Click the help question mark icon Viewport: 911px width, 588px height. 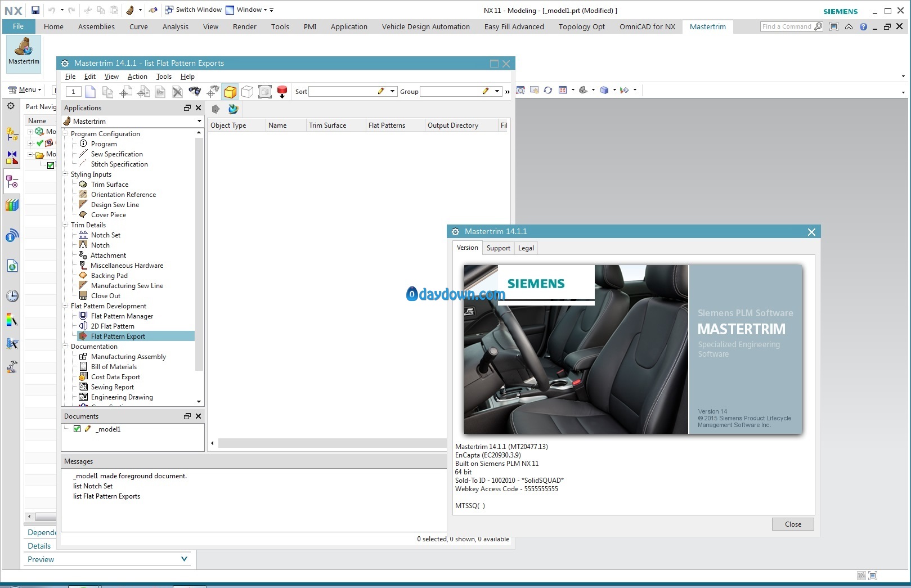tap(863, 26)
